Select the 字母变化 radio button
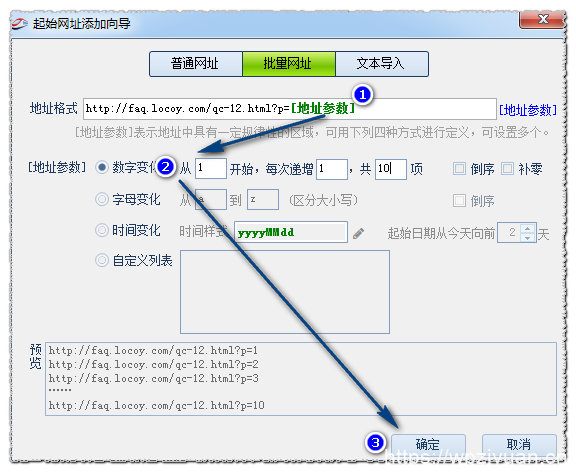The image size is (576, 472). (102, 199)
